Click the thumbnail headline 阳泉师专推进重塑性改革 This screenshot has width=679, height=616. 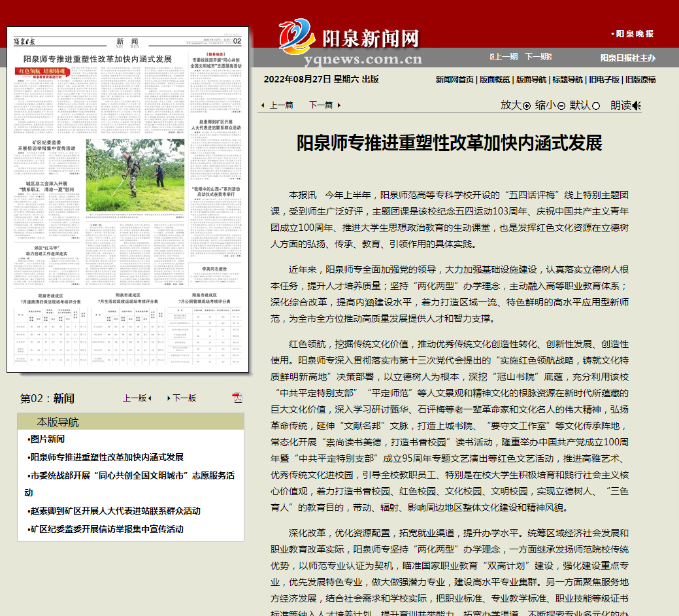pyautogui.click(x=98, y=59)
